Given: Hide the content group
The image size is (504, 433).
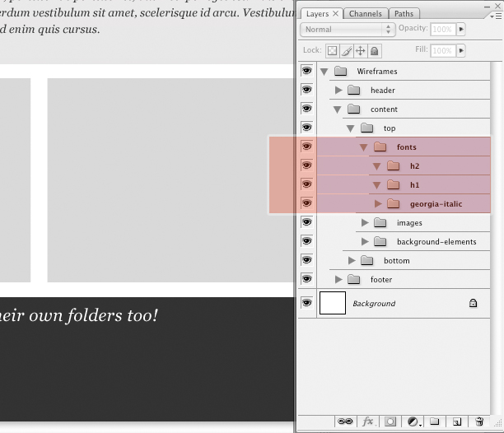Looking at the screenshot, I should coord(306,109).
